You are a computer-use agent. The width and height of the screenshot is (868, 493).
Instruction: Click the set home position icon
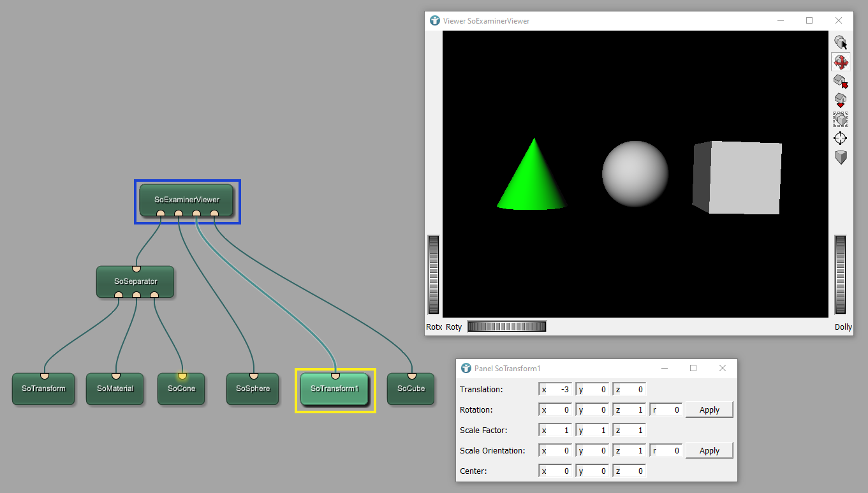841,100
